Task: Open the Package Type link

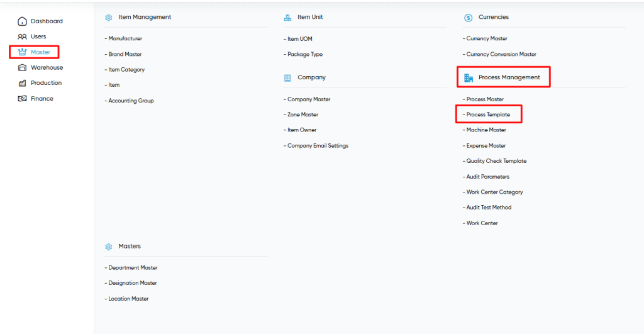Action: coord(303,54)
